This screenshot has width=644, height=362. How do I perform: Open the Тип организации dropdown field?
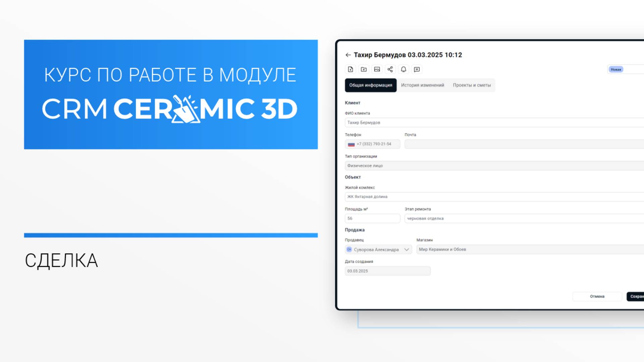click(494, 166)
